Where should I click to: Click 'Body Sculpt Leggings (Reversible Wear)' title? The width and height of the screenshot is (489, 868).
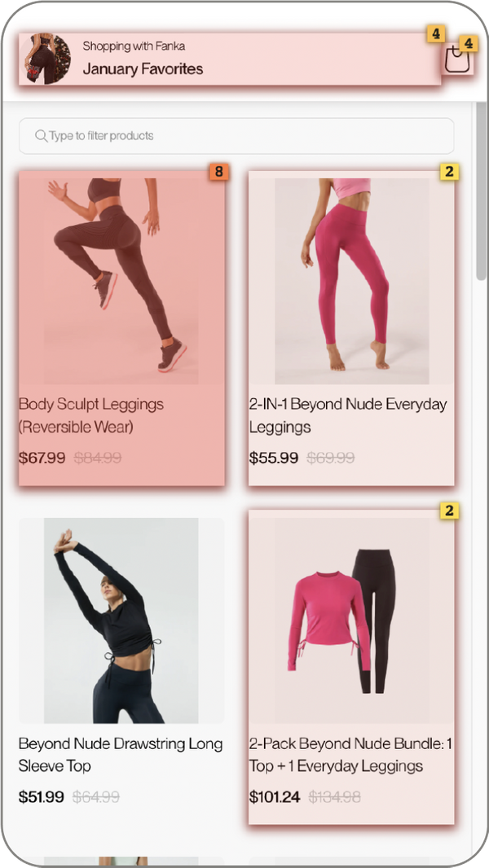[91, 415]
